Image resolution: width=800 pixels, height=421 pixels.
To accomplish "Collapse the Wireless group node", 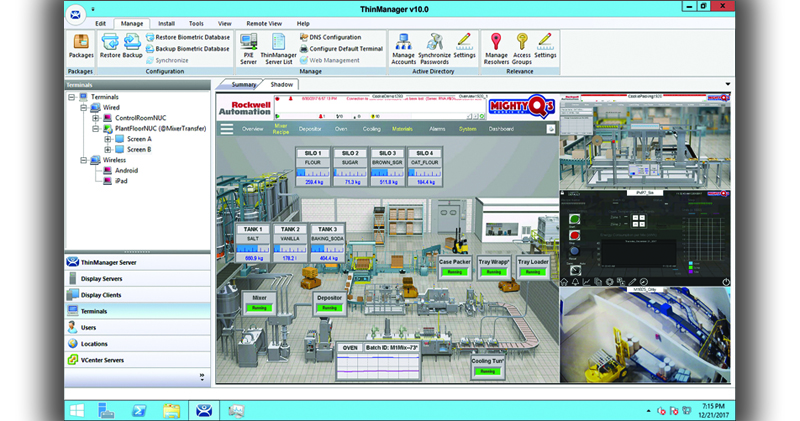I will coord(84,160).
